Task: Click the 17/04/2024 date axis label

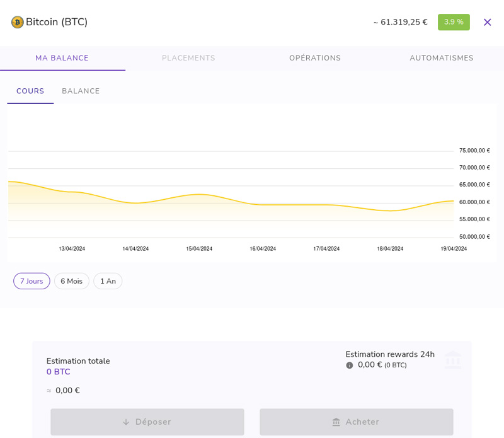Action: coord(326,249)
